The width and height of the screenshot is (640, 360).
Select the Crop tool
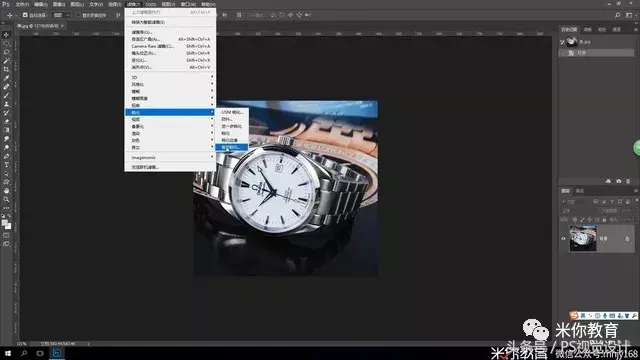[6, 69]
